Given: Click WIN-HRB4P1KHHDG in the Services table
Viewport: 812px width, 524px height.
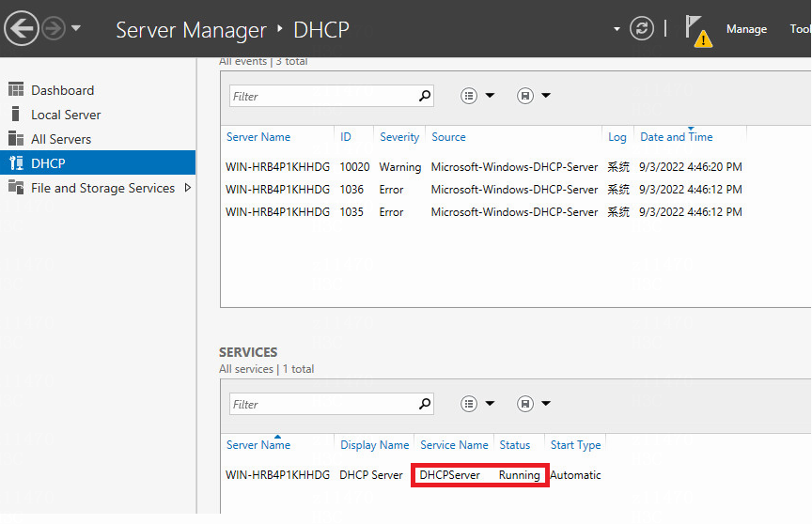Looking at the screenshot, I should 277,475.
